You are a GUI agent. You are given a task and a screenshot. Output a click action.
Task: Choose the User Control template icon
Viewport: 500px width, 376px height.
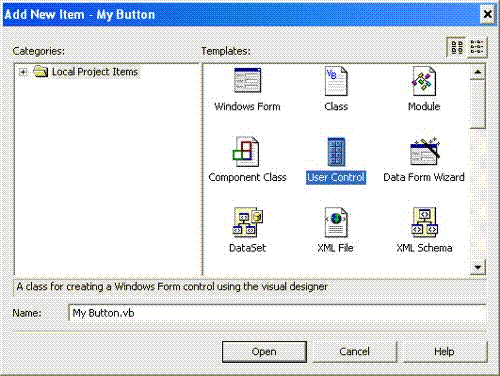point(336,152)
